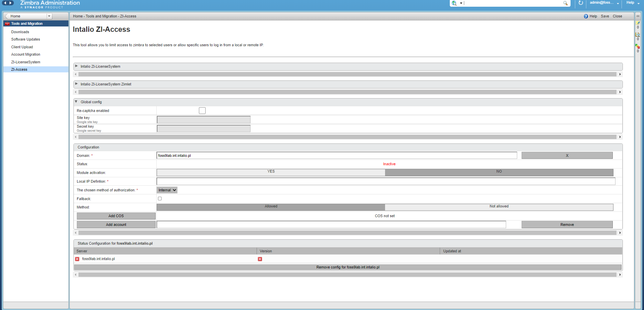Screen dimensions: 644x310
Task: Select the Tools and Migration header
Action: pyautogui.click(x=36, y=23)
